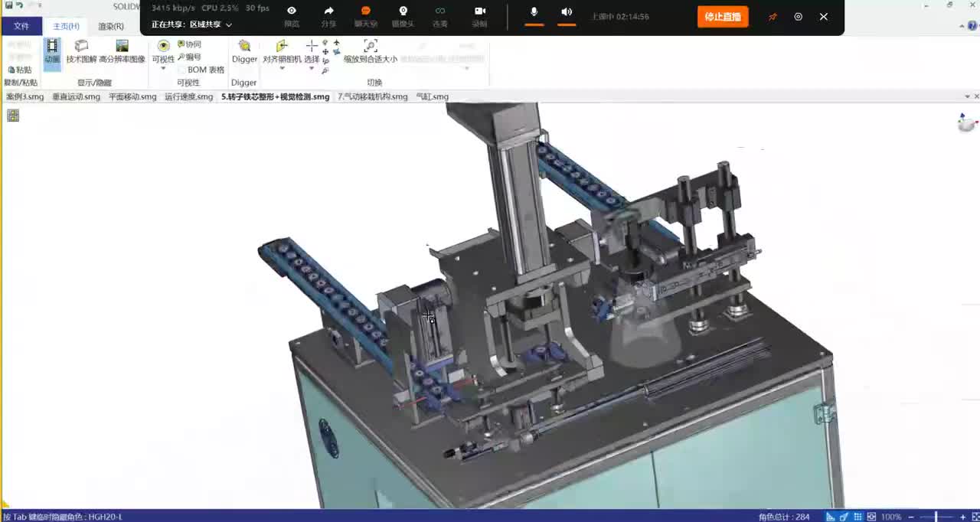Image resolution: width=980 pixels, height=522 pixels.
Task: Click the 上课中 02:14:56 timer text
Action: click(x=620, y=16)
